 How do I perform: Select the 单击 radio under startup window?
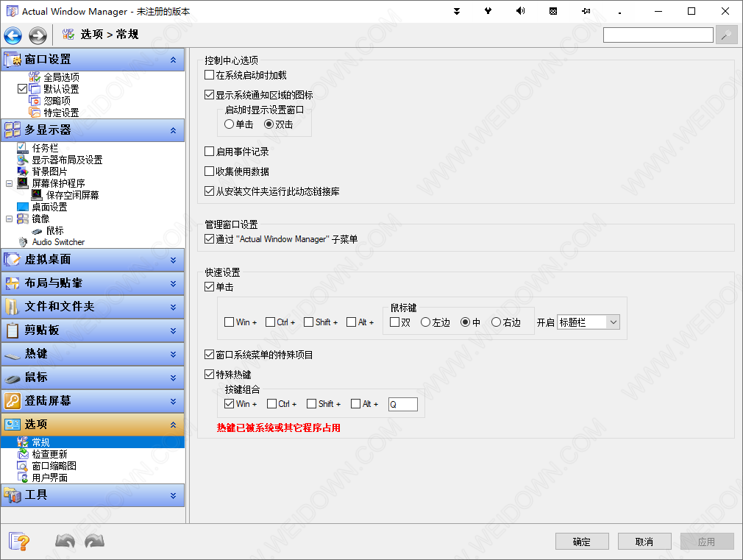(x=229, y=124)
